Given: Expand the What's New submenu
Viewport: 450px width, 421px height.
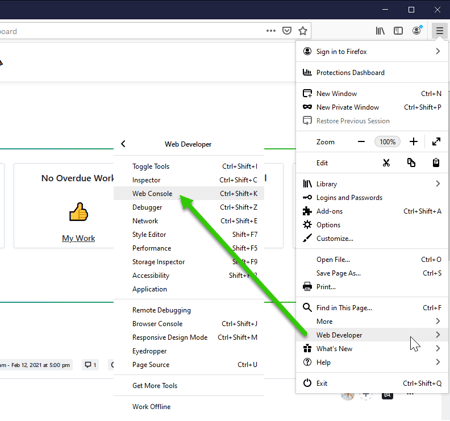Looking at the screenshot, I should (x=372, y=349).
